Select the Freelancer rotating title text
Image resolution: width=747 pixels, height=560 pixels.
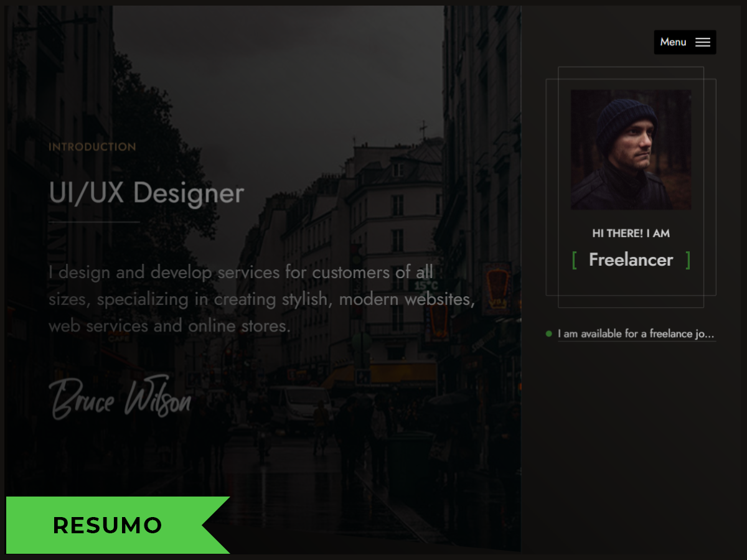click(631, 260)
